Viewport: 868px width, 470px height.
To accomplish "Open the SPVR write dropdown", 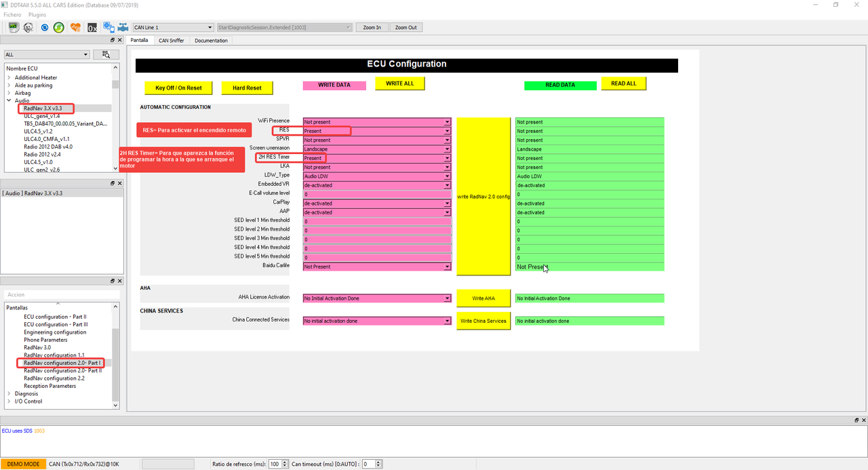I will pyautogui.click(x=377, y=140).
